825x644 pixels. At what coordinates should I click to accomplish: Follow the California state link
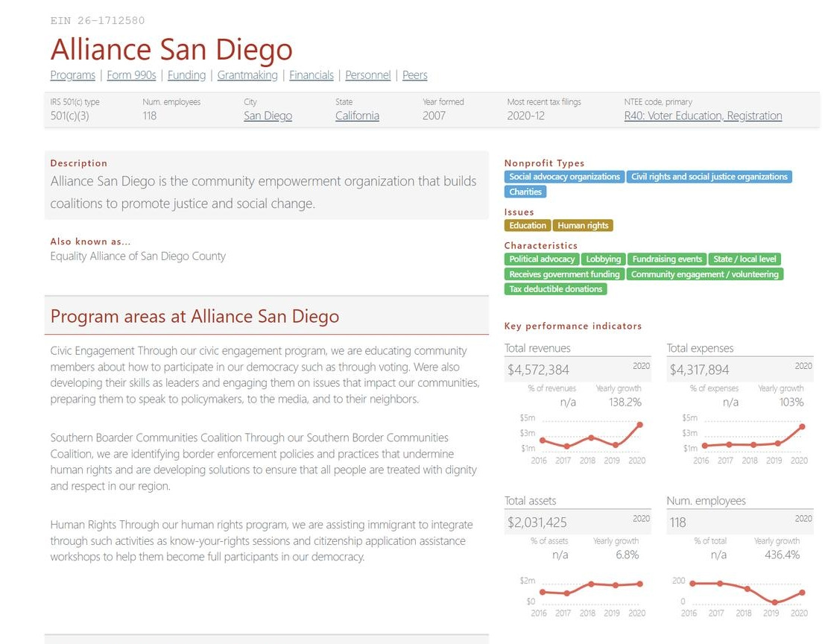pyautogui.click(x=357, y=116)
